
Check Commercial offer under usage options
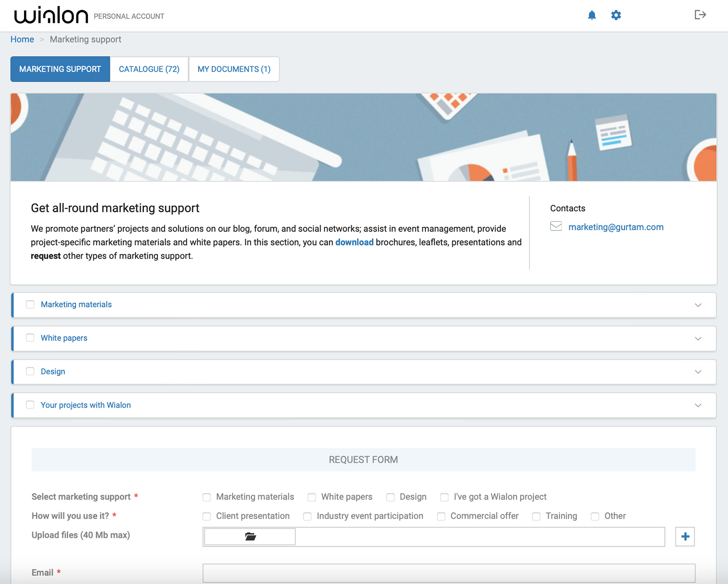[441, 516]
